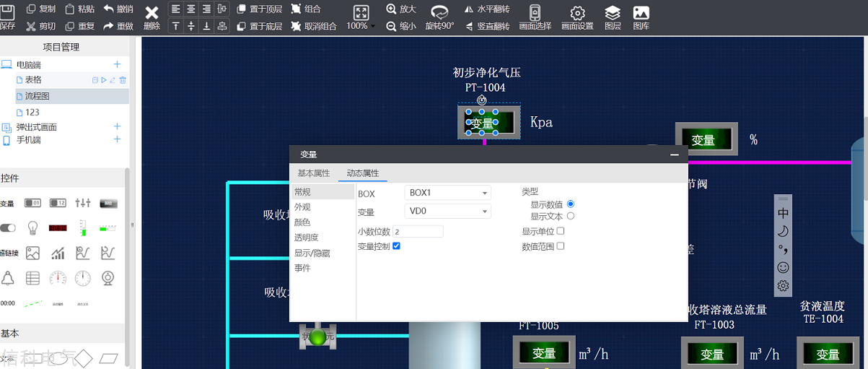Add new page under 手机端
The image size is (868, 369).
coord(117,139)
